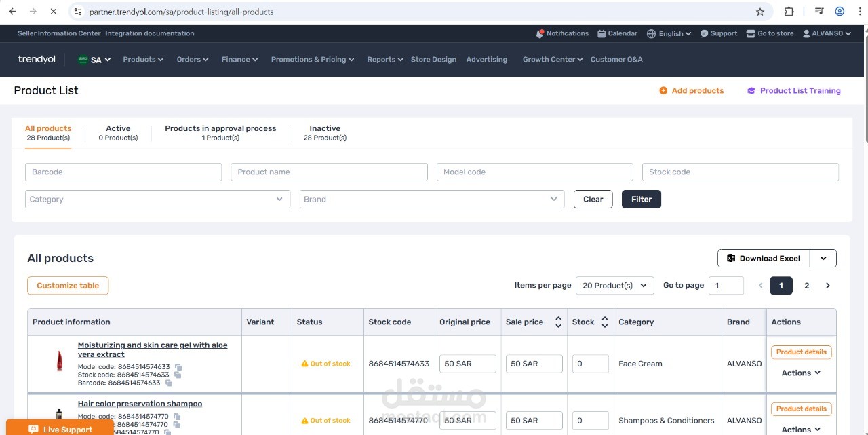868x435 pixels.
Task: Open English language dropdown
Action: 669,33
